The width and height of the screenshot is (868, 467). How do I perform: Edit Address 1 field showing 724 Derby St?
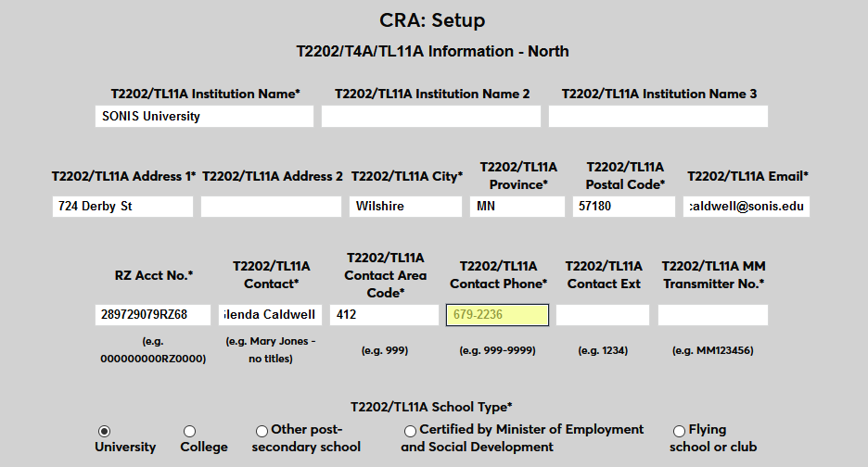point(123,207)
